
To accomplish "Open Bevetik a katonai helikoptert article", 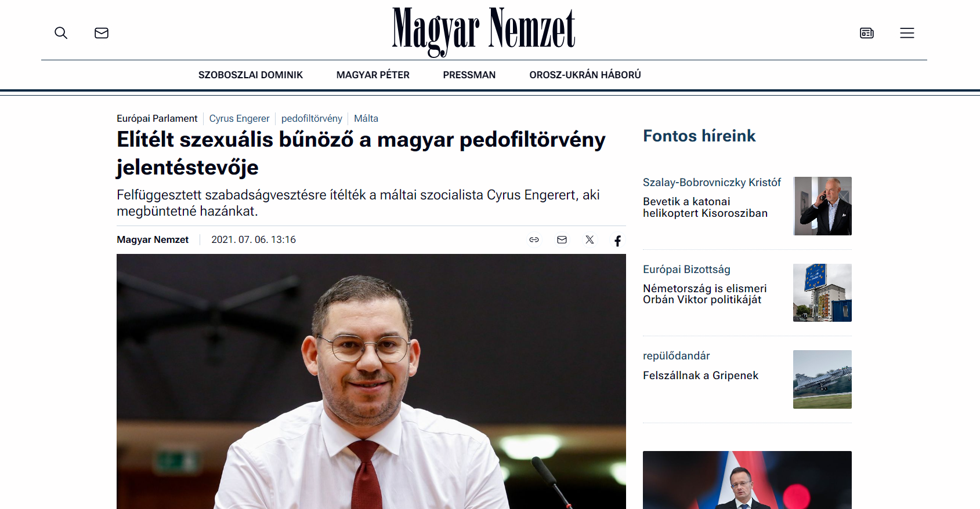I will [x=705, y=208].
